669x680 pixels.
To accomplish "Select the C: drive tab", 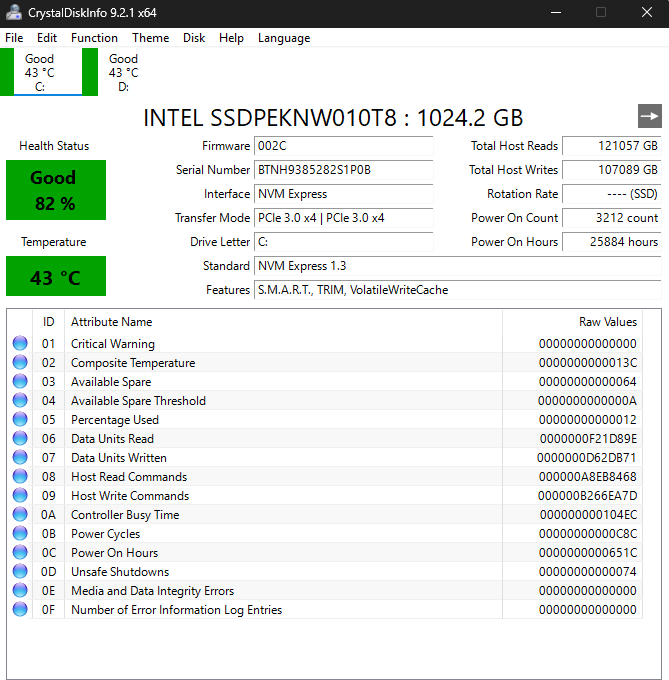I will coord(40,72).
